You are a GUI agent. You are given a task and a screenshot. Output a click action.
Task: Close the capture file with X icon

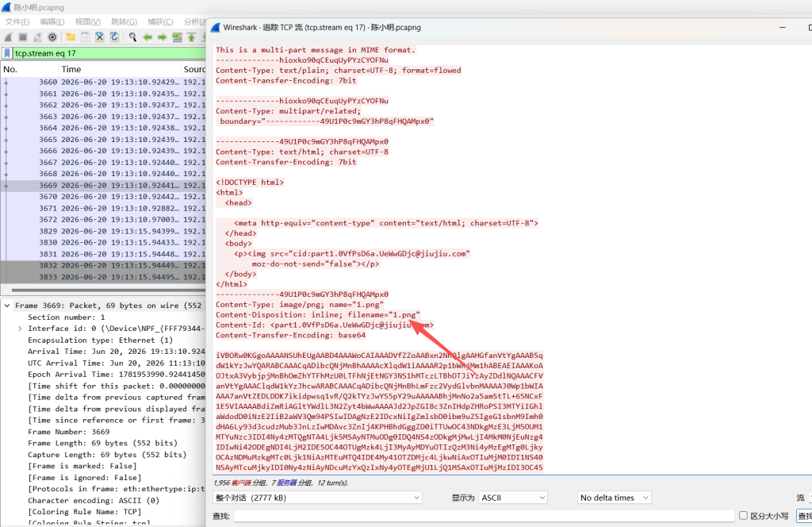pyautogui.click(x=100, y=37)
